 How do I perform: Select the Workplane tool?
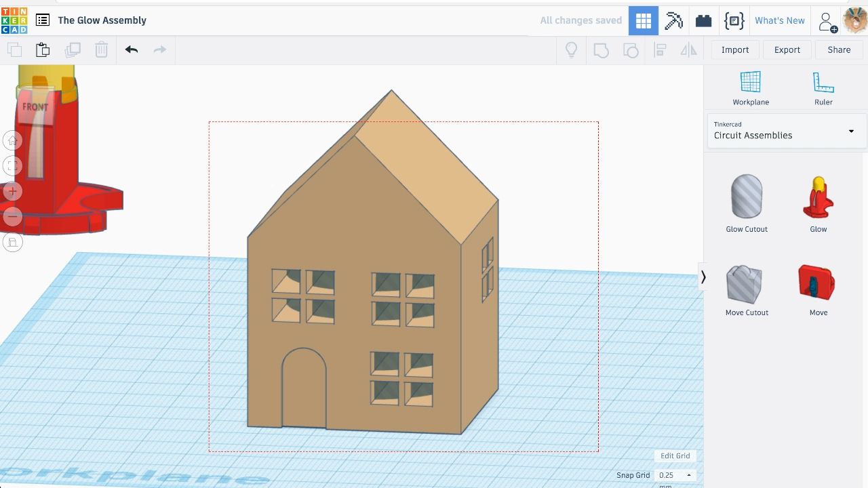coord(751,88)
